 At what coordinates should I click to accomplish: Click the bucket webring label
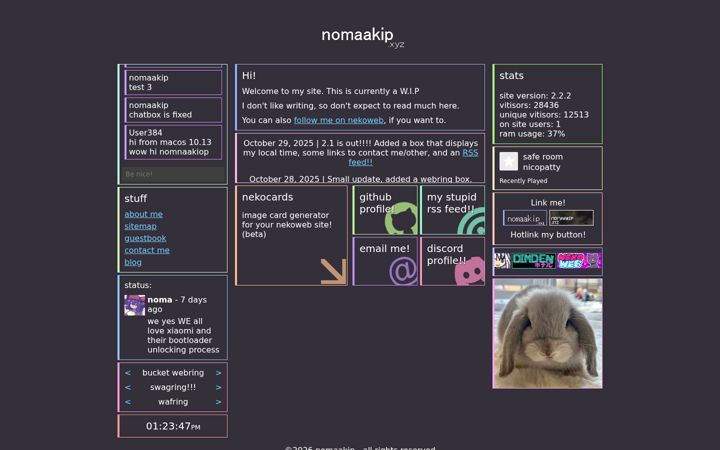pos(173,373)
